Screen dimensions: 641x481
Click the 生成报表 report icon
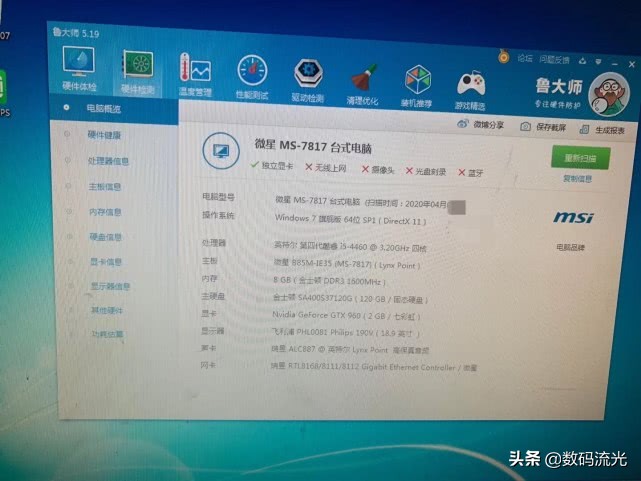point(585,130)
